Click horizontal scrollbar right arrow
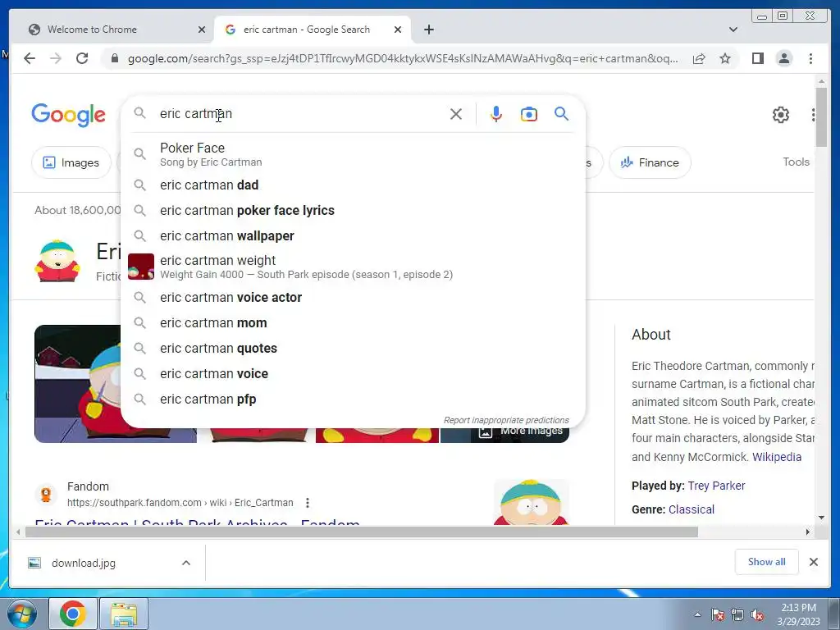This screenshot has height=630, width=840. (808, 532)
